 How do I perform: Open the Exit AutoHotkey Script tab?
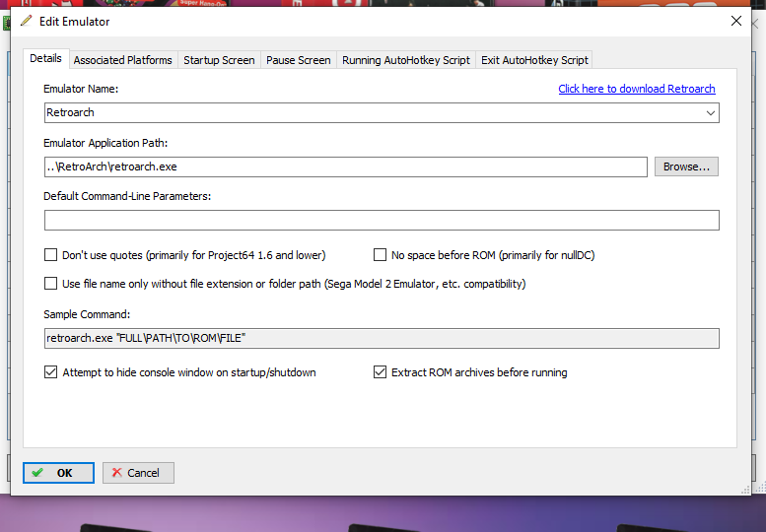point(534,60)
